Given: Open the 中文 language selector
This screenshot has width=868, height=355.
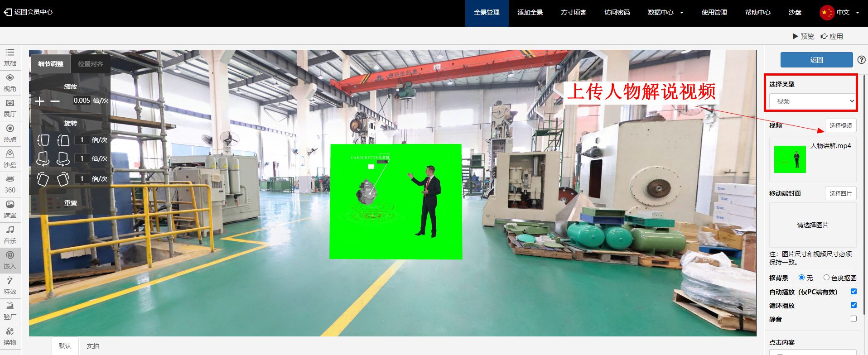Looking at the screenshot, I should point(839,13).
